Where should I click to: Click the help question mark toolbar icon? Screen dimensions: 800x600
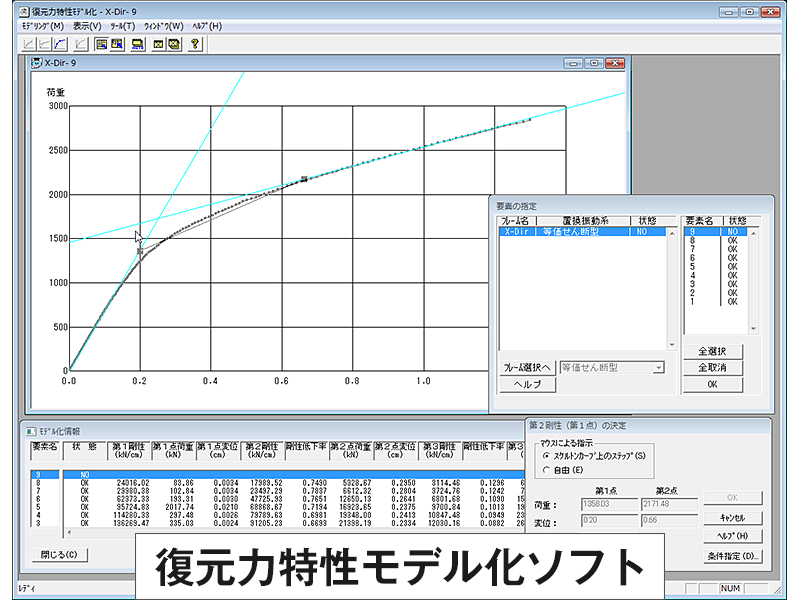point(194,44)
